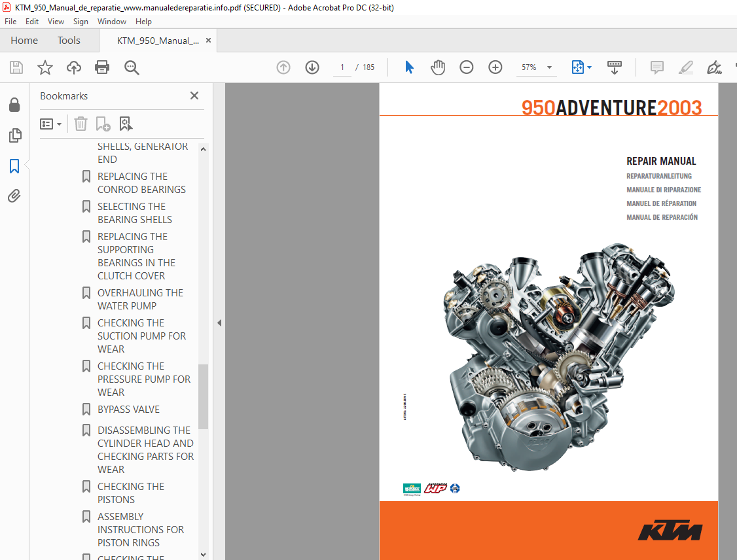Open bookmark Assembly Instructions for Piston Rings
Viewport: 737px width, 560px height.
pos(141,529)
